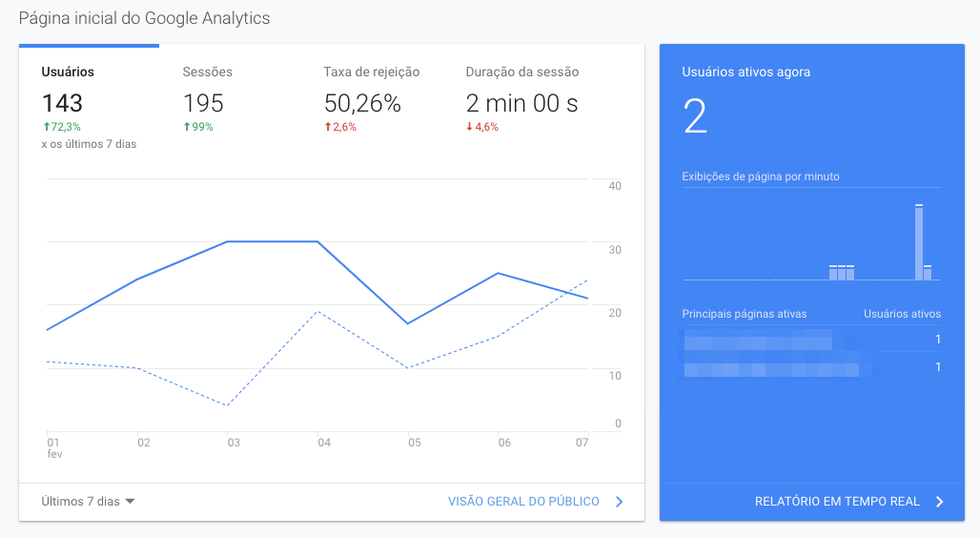Click 'x os últimos 7 dias' text

click(89, 144)
